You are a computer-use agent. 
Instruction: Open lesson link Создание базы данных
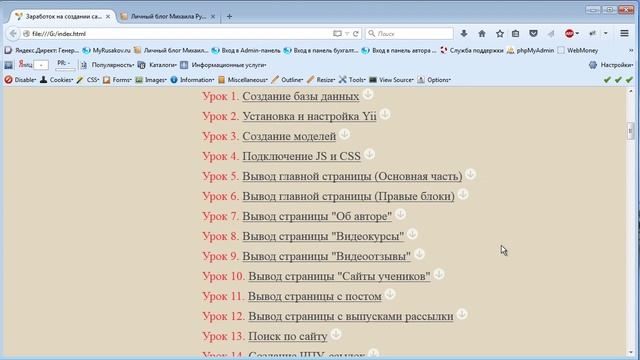tap(301, 96)
